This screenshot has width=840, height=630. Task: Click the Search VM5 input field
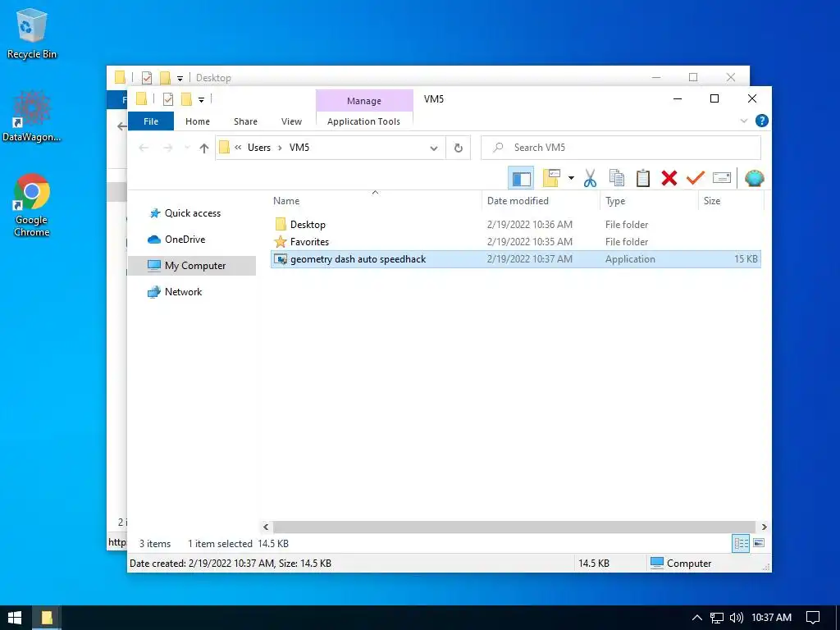tap(621, 148)
